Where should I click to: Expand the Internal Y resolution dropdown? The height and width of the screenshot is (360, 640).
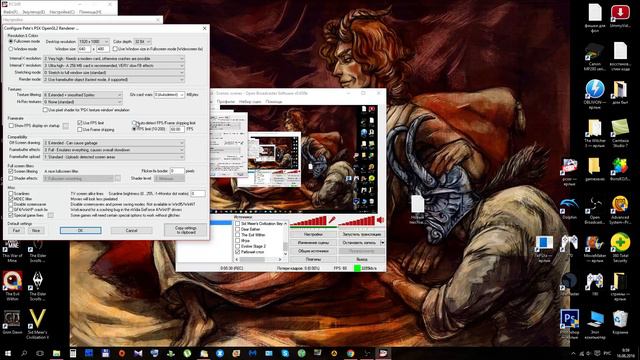(x=114, y=66)
